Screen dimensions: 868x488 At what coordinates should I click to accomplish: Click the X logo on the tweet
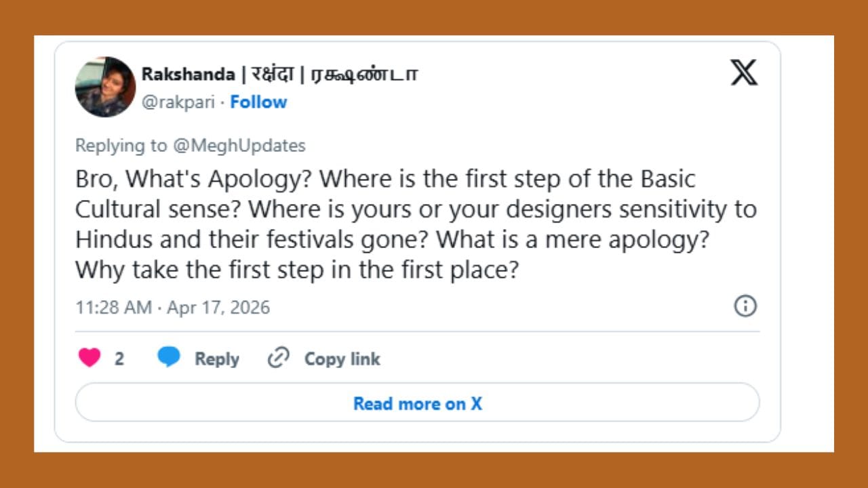coord(744,73)
